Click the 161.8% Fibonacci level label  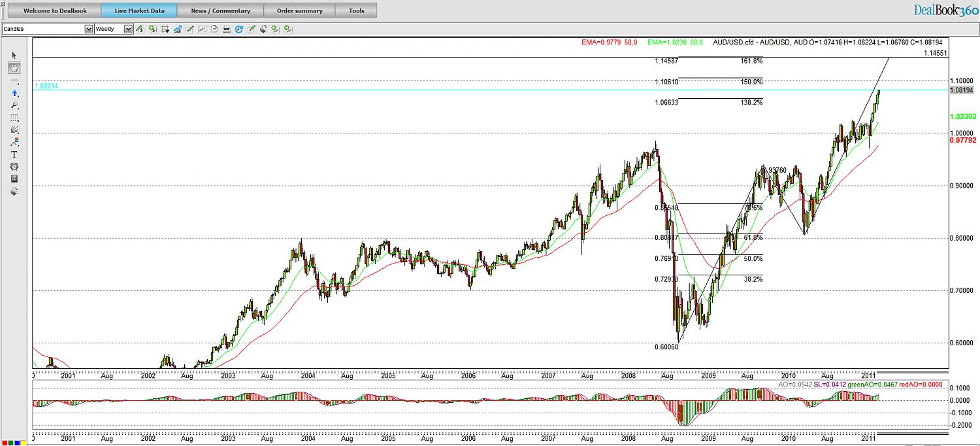coord(751,61)
